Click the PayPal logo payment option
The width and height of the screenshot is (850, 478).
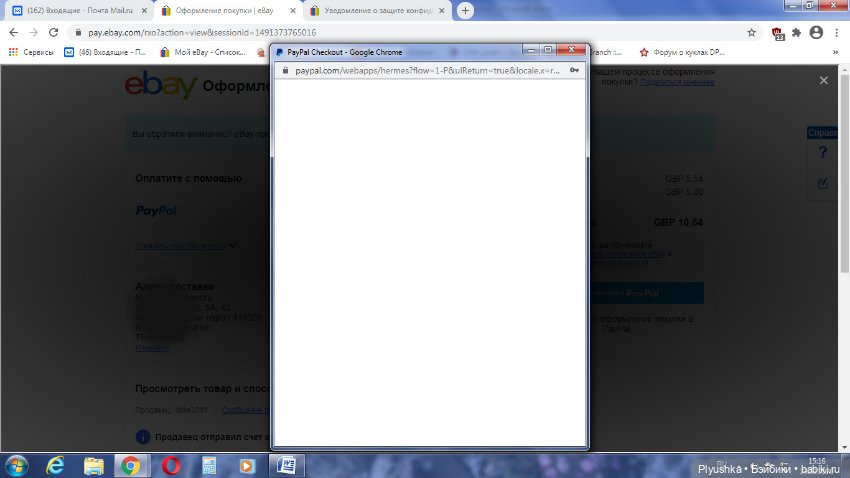click(x=156, y=210)
